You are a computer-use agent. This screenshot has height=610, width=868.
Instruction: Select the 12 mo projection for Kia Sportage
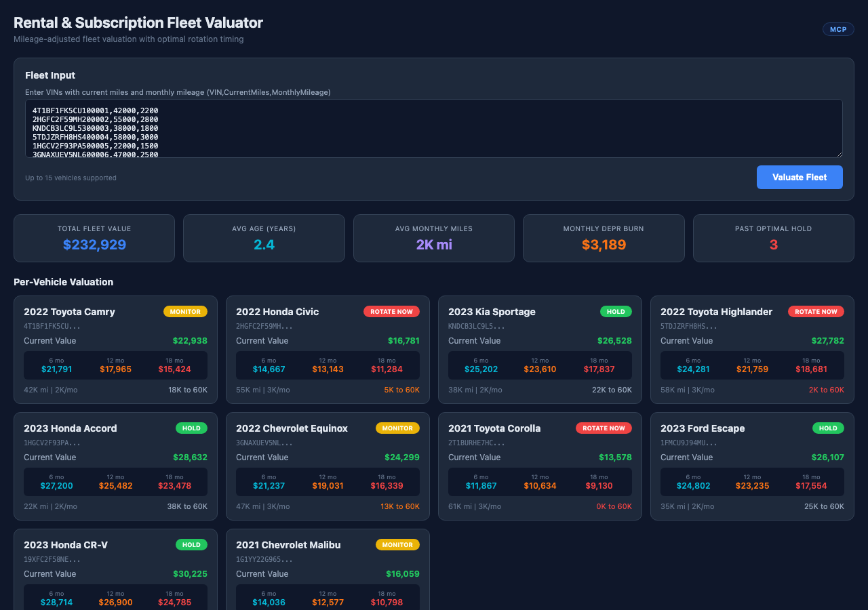point(539,367)
